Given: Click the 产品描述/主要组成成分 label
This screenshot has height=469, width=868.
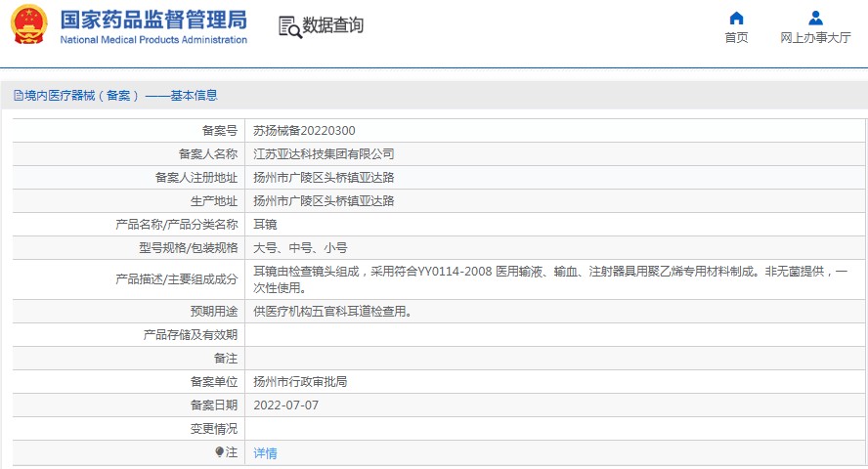Looking at the screenshot, I should point(177,279).
